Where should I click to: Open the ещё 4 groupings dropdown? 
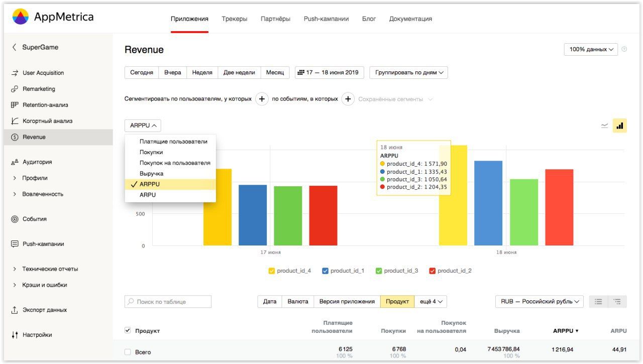pyautogui.click(x=431, y=302)
